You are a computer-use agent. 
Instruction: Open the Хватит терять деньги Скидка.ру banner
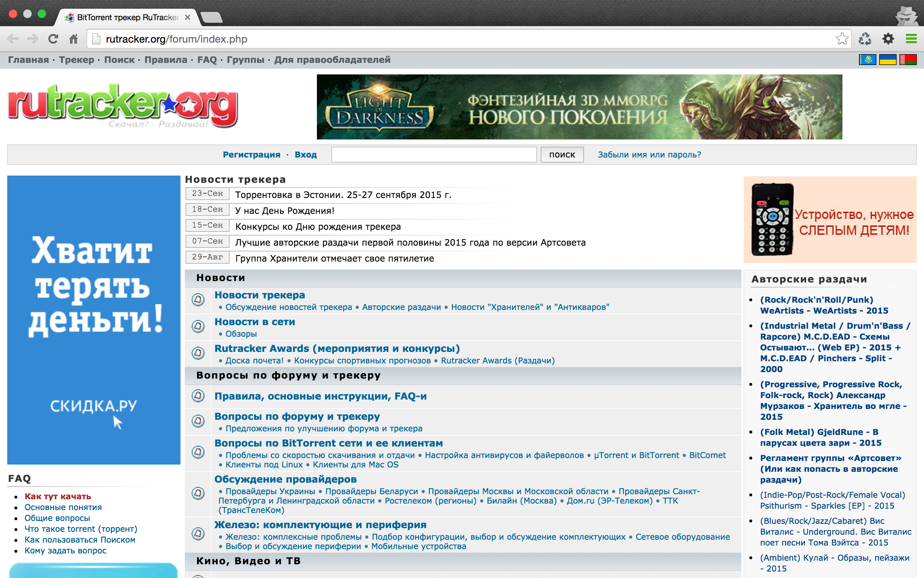94,320
